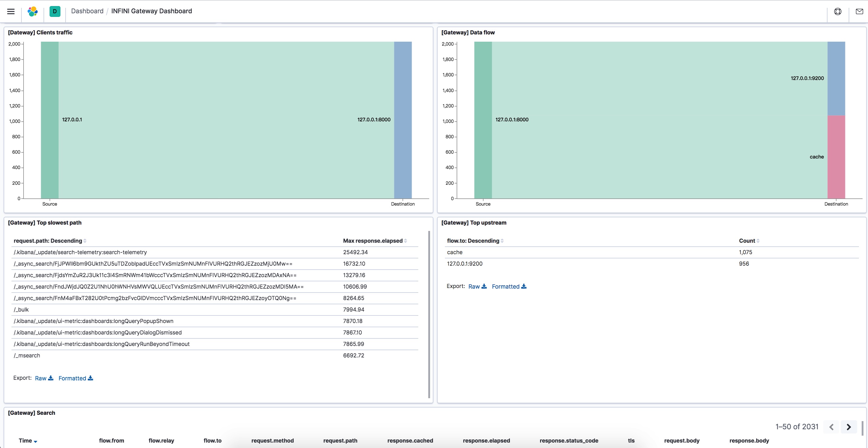Navigate to Dashboard breadcrumb

(87, 11)
